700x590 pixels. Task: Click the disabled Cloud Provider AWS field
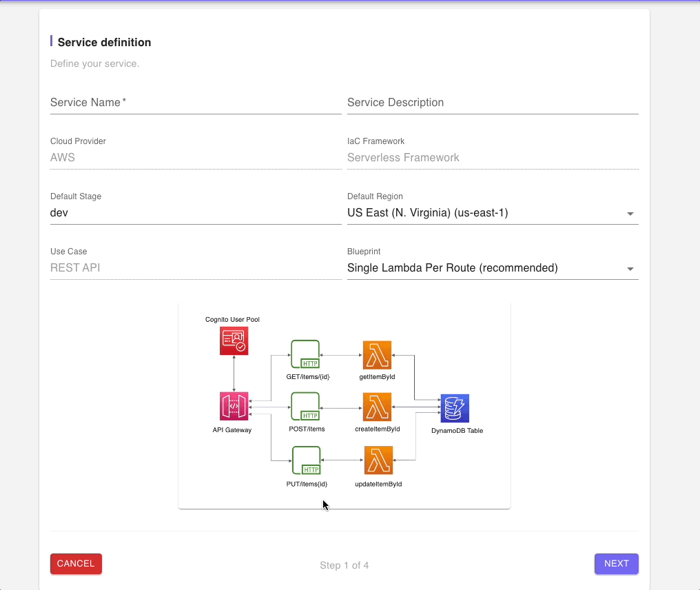tap(196, 158)
